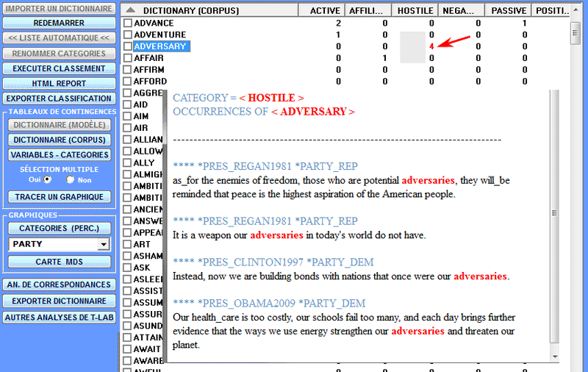Click the AFFILI... column header
Screen dimensions: 588x372
pos(367,10)
